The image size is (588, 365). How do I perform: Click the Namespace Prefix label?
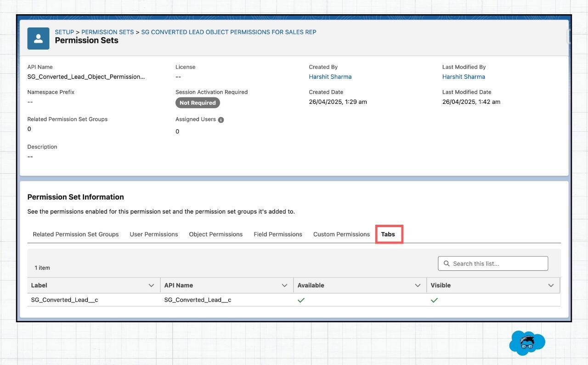[x=51, y=92]
